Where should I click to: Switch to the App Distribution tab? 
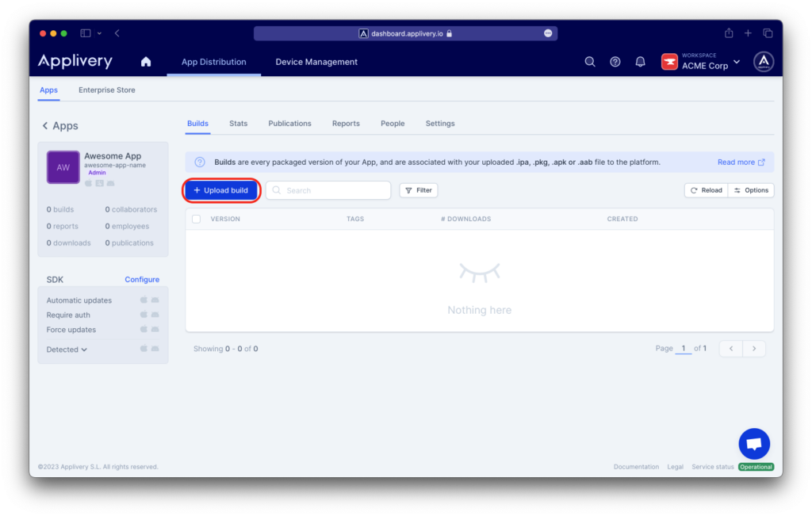click(214, 62)
